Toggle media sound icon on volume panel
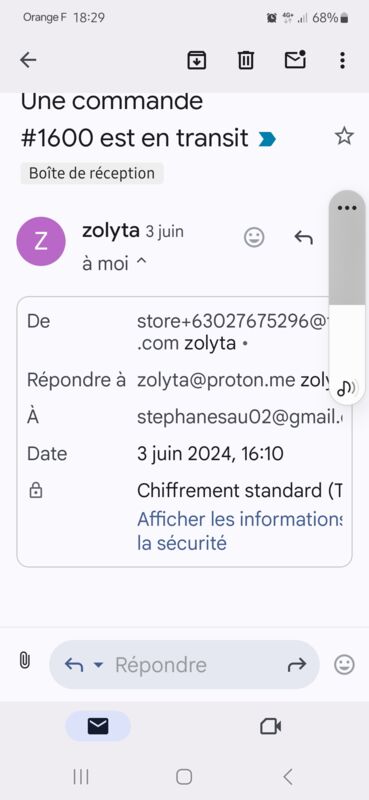 (347, 387)
